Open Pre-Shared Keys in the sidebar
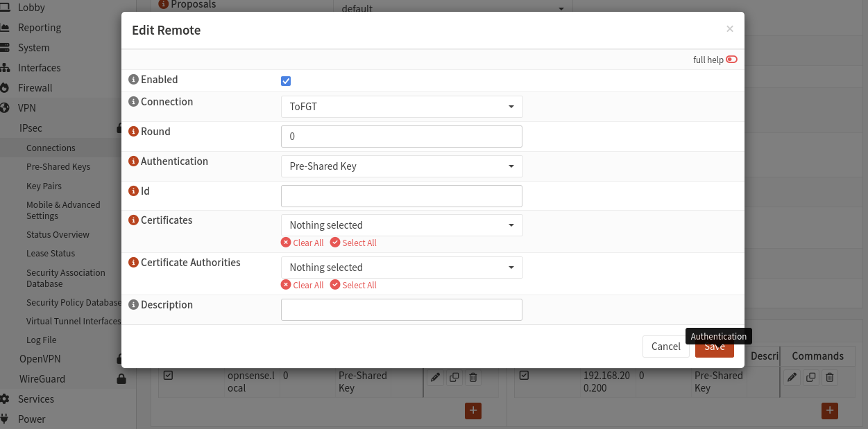This screenshot has height=429, width=868. tap(58, 167)
